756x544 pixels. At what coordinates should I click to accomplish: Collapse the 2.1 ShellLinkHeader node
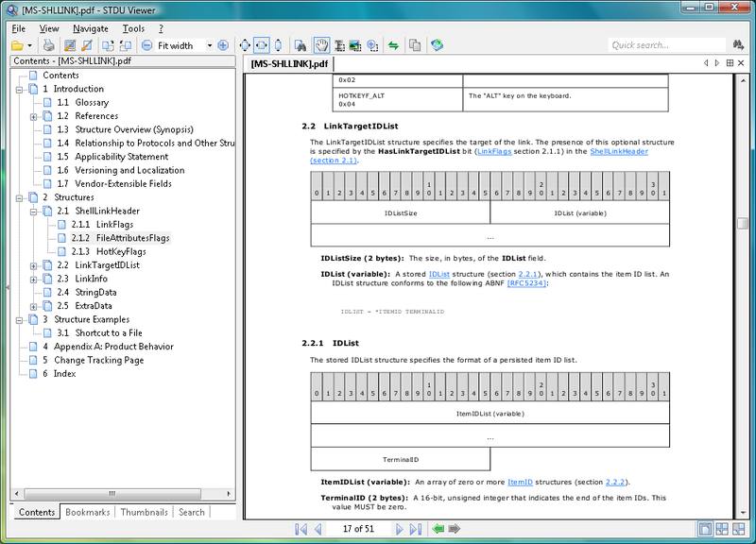tap(33, 212)
